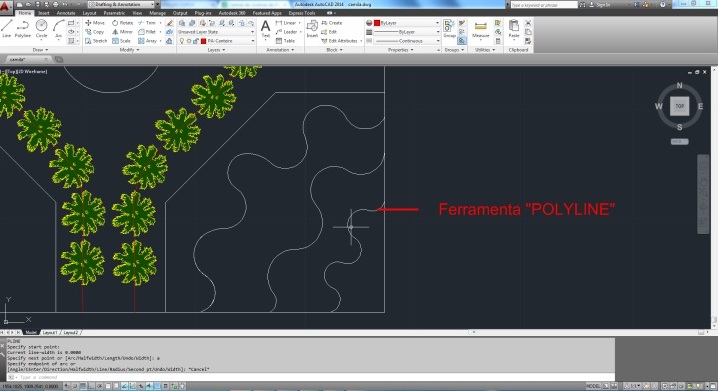Select the Polyline tool in Draw panel
The width and height of the screenshot is (718, 391).
tap(22, 28)
